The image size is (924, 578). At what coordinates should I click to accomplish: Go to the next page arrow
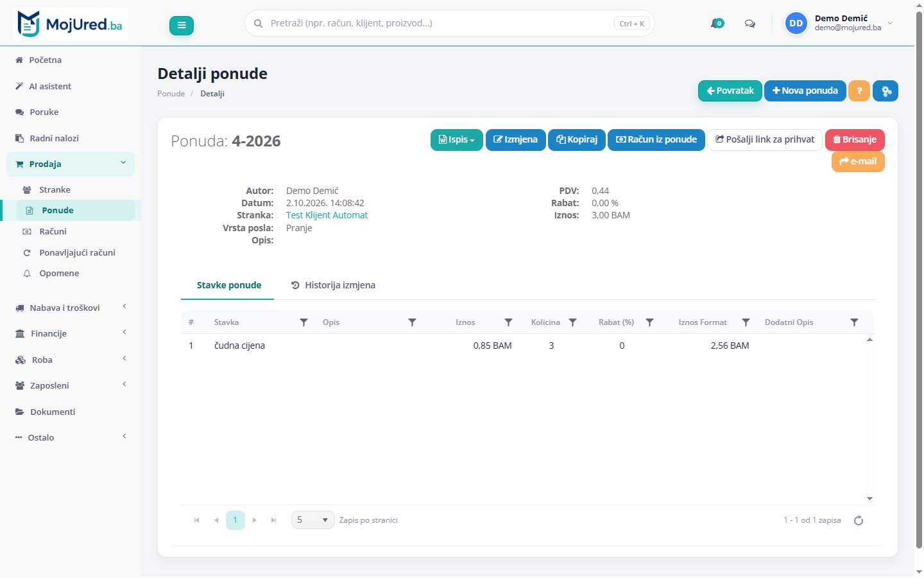point(255,520)
